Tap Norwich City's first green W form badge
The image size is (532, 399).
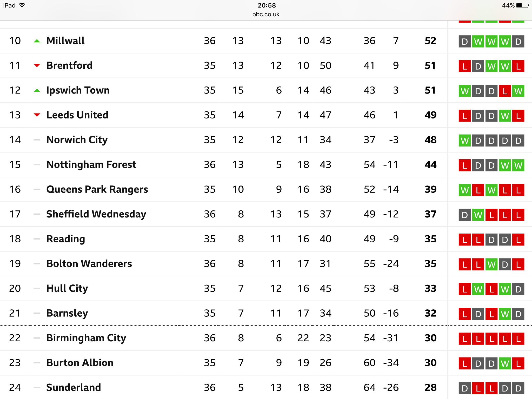pyautogui.click(x=465, y=141)
